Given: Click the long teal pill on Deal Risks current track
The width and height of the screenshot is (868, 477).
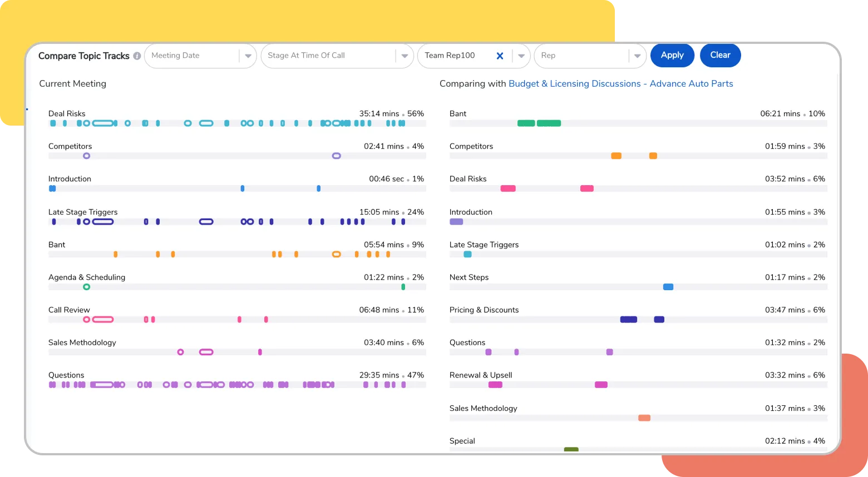Looking at the screenshot, I should tap(103, 123).
